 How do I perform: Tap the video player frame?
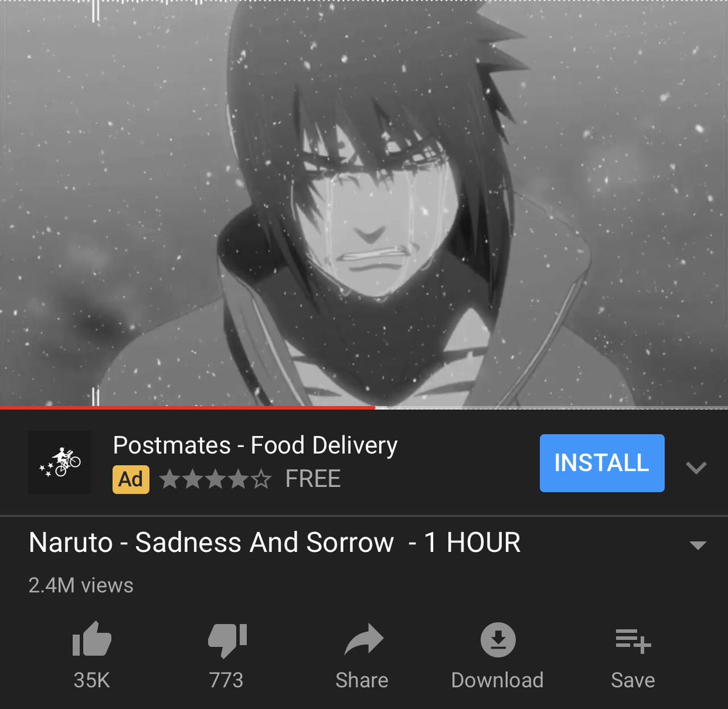[364, 203]
